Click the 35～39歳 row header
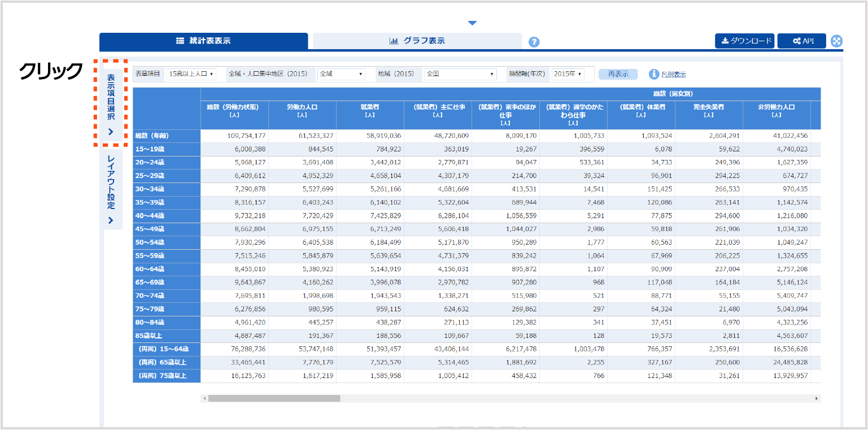 167,203
